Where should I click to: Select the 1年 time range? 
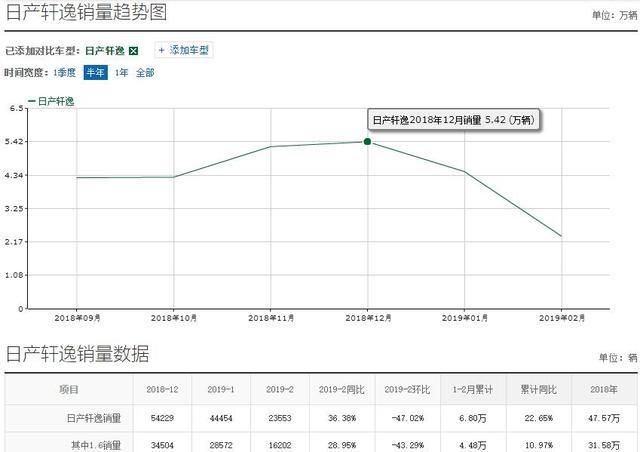click(121, 73)
